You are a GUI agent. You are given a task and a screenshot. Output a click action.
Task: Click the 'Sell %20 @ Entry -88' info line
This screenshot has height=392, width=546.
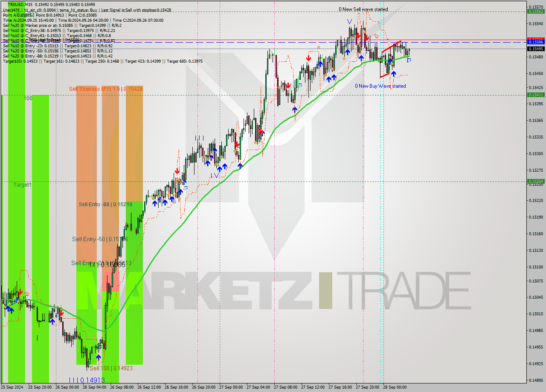pyautogui.click(x=58, y=56)
